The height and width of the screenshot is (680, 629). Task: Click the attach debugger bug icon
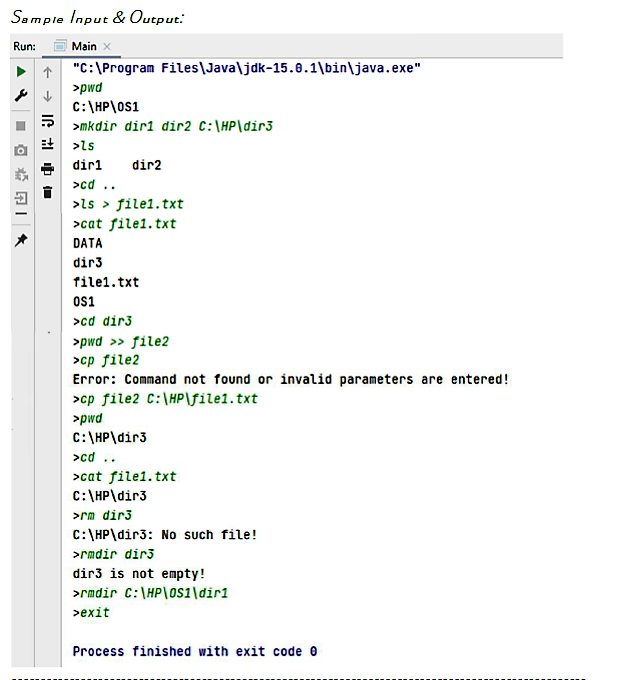click(x=21, y=174)
